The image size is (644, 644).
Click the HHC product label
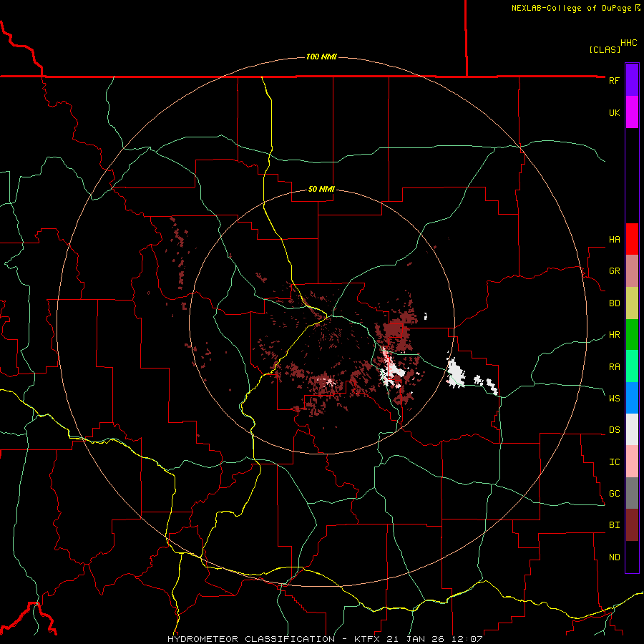tap(629, 43)
